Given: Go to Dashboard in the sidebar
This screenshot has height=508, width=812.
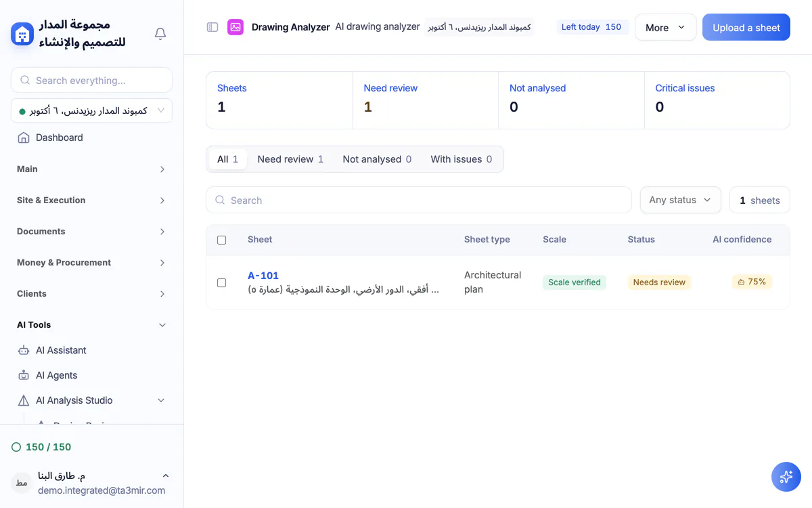Looking at the screenshot, I should pyautogui.click(x=91, y=137).
